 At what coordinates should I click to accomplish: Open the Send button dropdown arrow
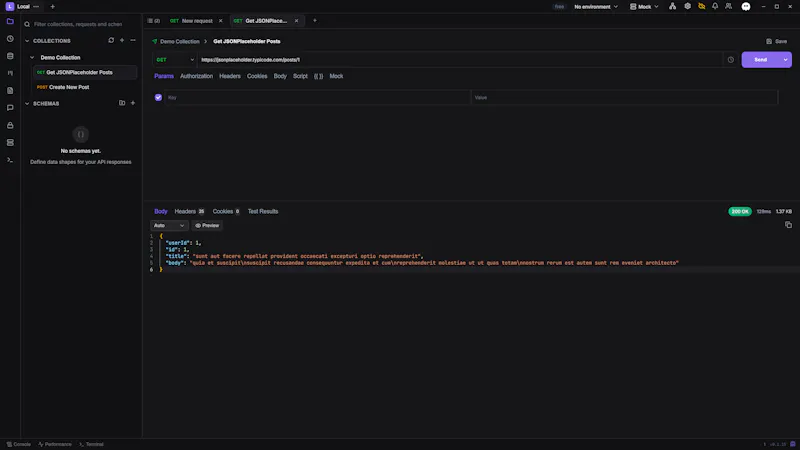(x=785, y=60)
